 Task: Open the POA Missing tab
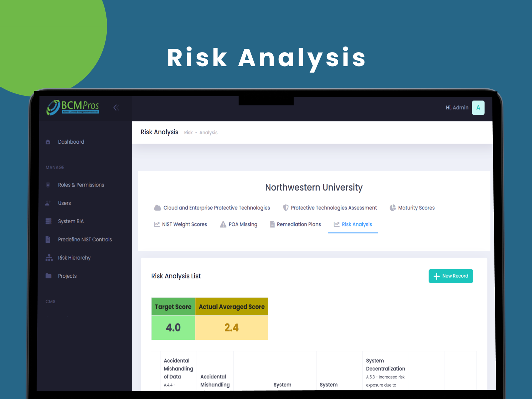tap(239, 224)
